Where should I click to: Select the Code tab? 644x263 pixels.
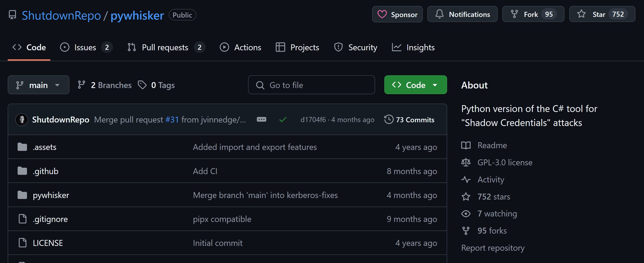(x=29, y=47)
